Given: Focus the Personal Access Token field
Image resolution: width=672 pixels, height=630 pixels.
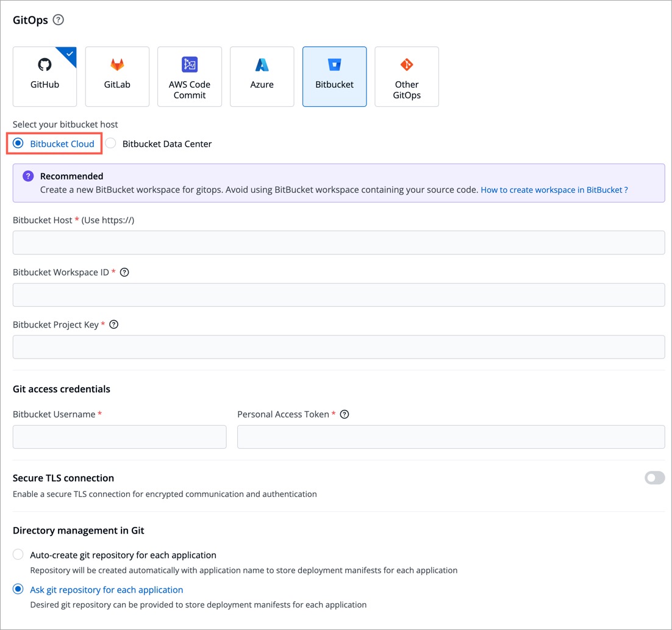Looking at the screenshot, I should [451, 437].
